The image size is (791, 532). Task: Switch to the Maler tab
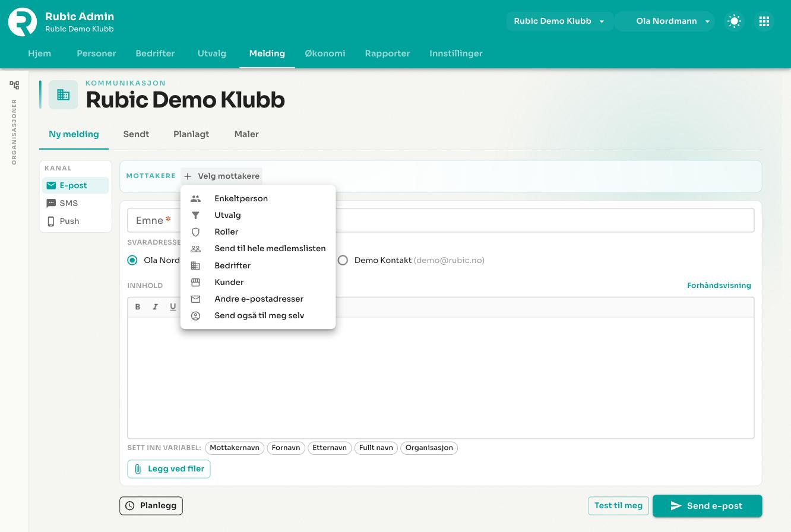[246, 134]
